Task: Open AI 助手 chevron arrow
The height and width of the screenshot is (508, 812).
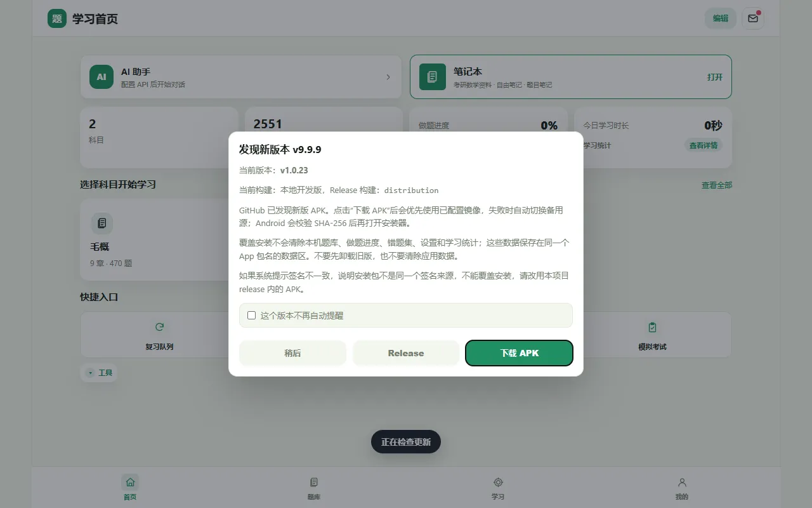Action: pyautogui.click(x=388, y=77)
